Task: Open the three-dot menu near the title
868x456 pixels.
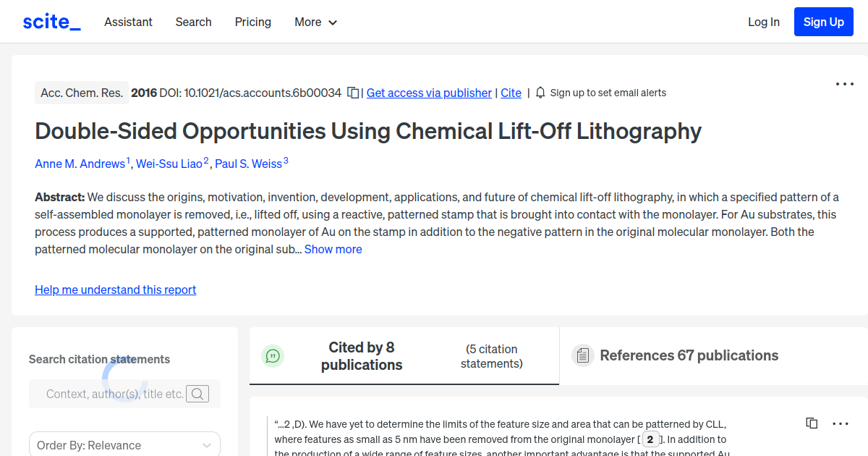Action: pos(844,84)
